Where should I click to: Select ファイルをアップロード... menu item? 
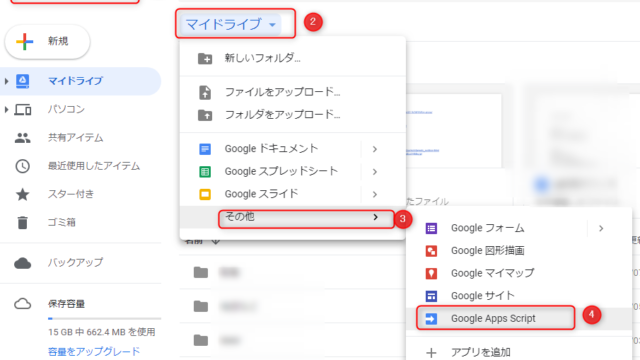293,92
